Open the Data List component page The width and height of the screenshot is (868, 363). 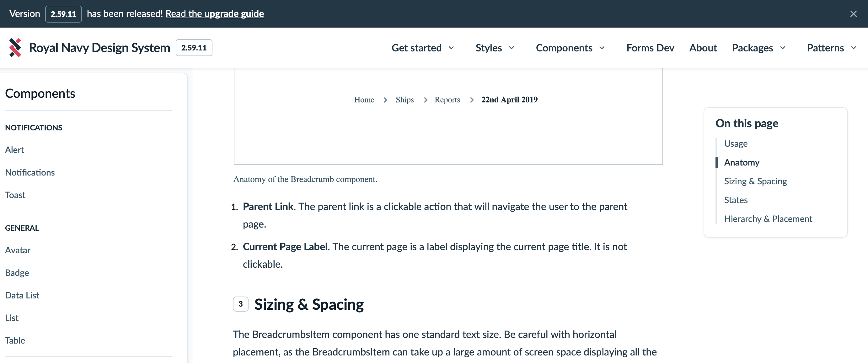22,295
